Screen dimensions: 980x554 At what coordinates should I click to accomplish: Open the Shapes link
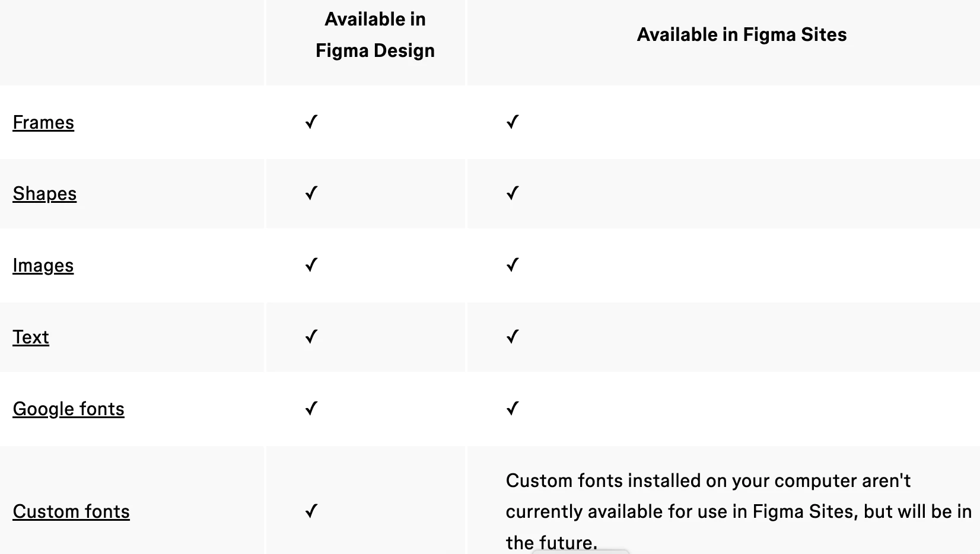pos(44,193)
